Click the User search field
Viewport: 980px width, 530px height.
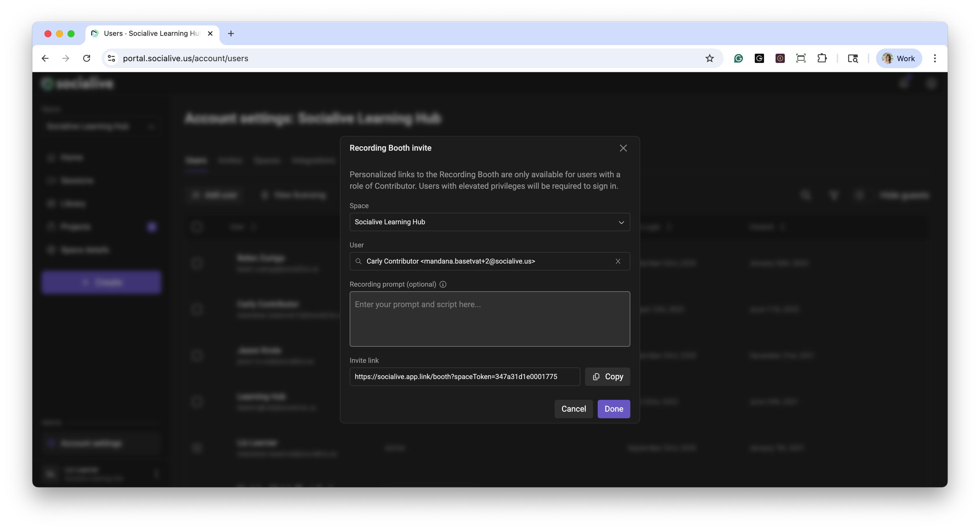point(483,261)
